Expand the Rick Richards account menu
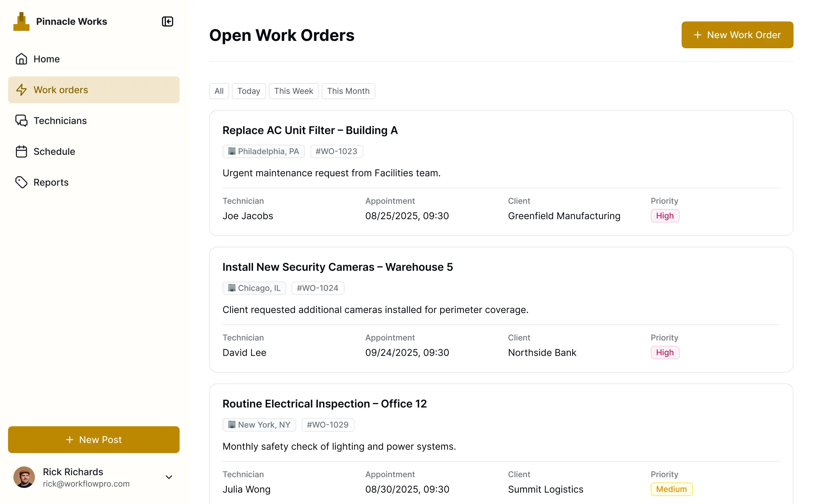815x504 pixels. 169,477
